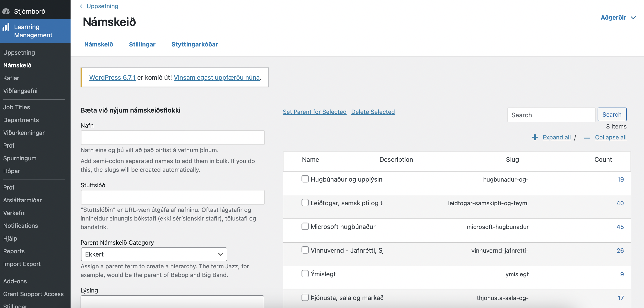Click count 45 for Microsoft hugbúnaður
Viewport: 644px width, 308px height.
click(x=620, y=227)
